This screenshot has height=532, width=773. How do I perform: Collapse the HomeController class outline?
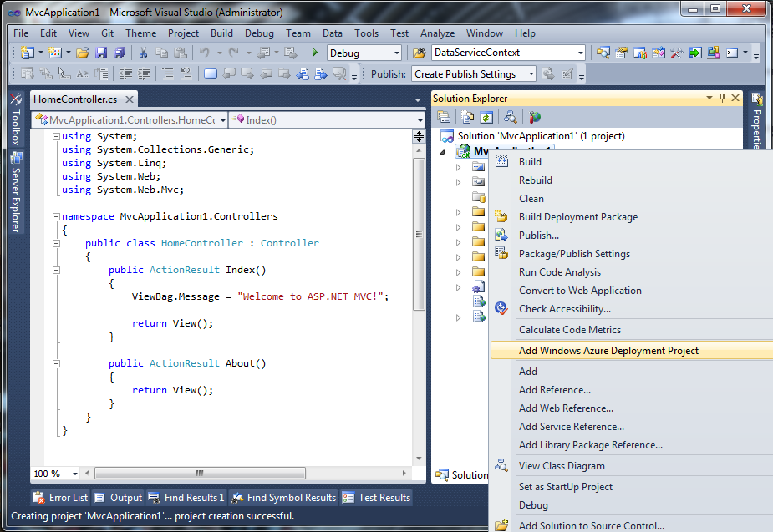pyautogui.click(x=56, y=243)
